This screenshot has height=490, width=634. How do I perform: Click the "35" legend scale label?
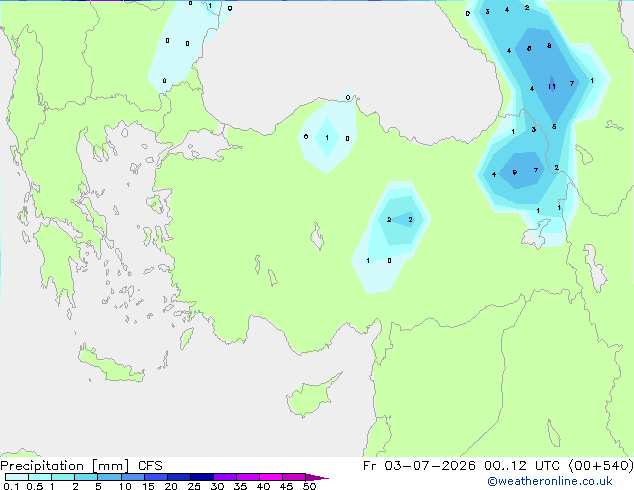(x=240, y=486)
